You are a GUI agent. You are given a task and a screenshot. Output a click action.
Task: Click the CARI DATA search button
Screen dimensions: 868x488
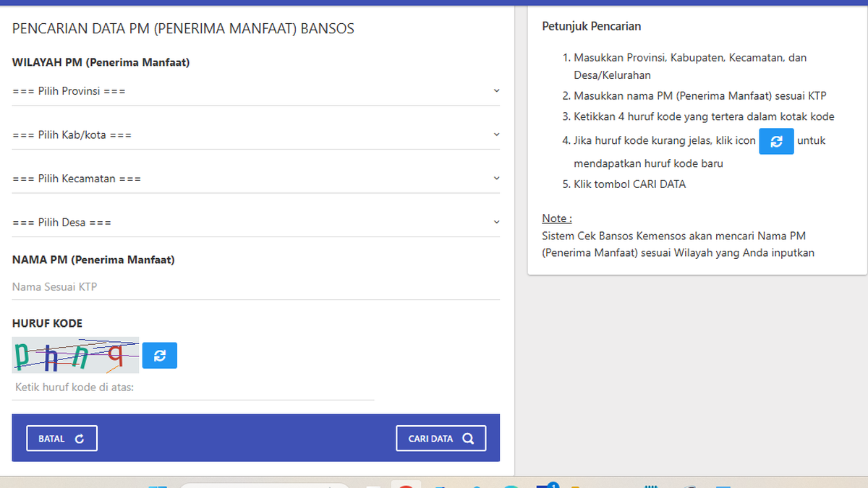441,438
